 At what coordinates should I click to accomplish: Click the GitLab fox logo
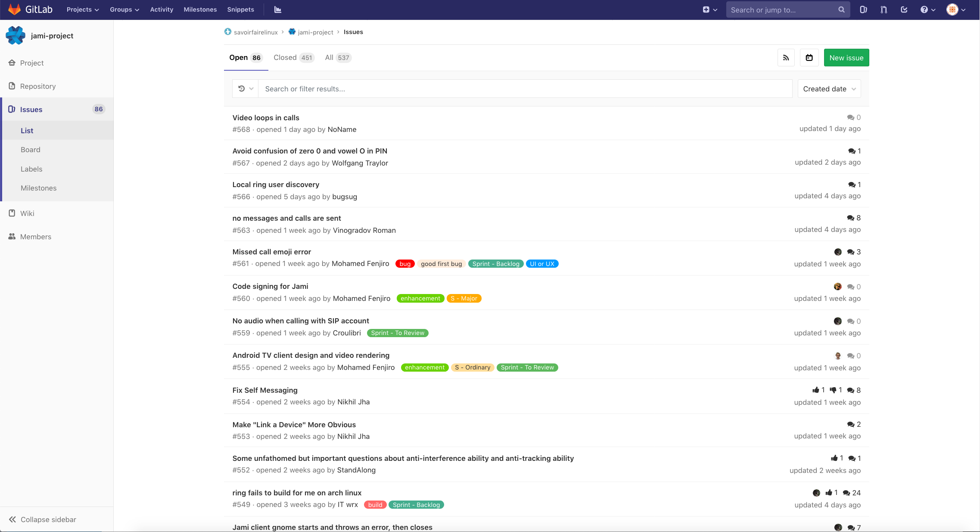pyautogui.click(x=15, y=9)
